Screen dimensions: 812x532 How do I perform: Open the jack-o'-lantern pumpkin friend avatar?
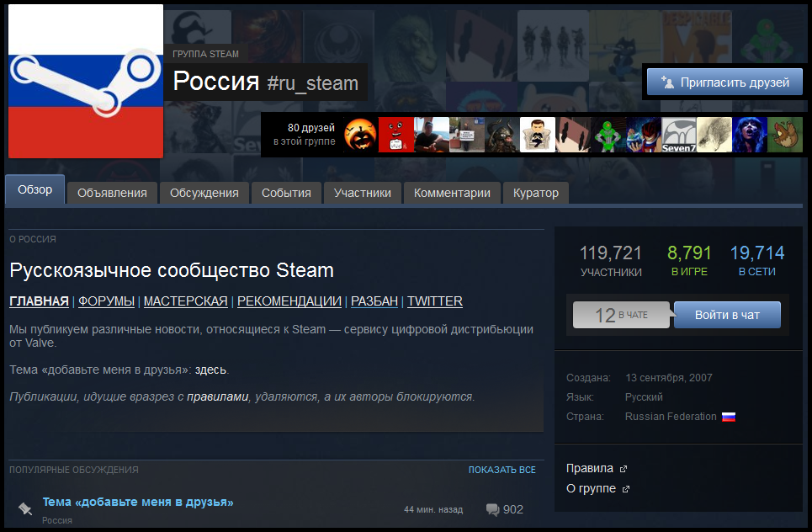[360, 135]
